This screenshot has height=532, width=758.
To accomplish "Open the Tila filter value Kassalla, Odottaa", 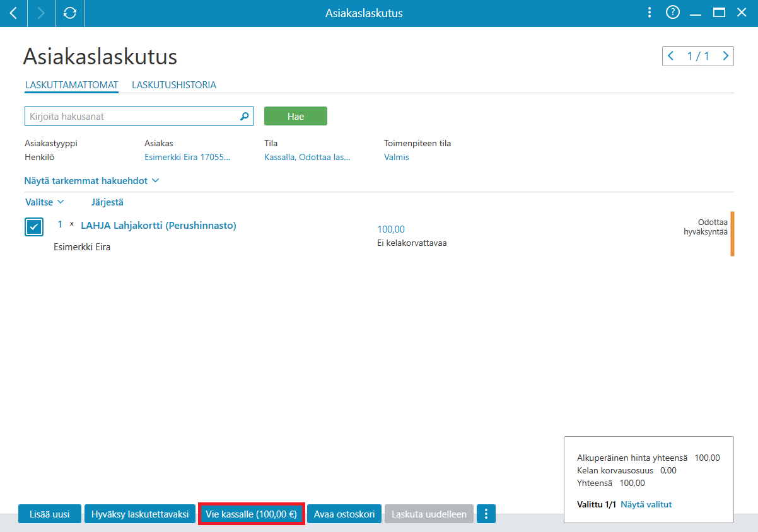I will (x=307, y=157).
